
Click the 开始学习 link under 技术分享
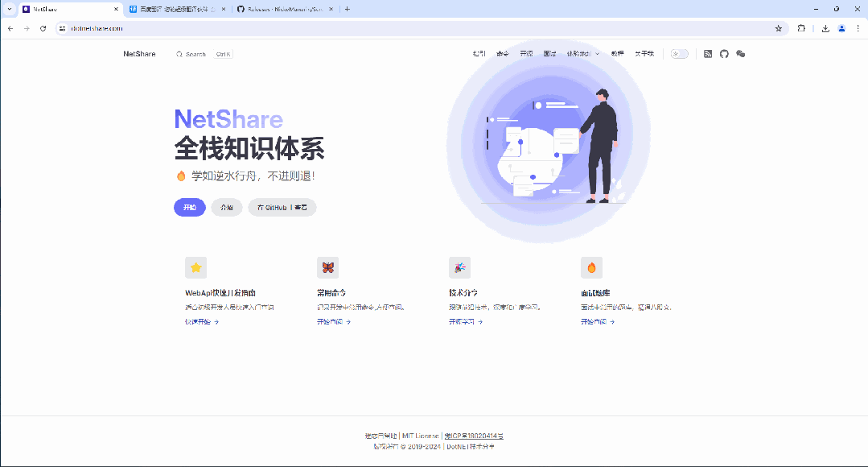click(x=466, y=322)
